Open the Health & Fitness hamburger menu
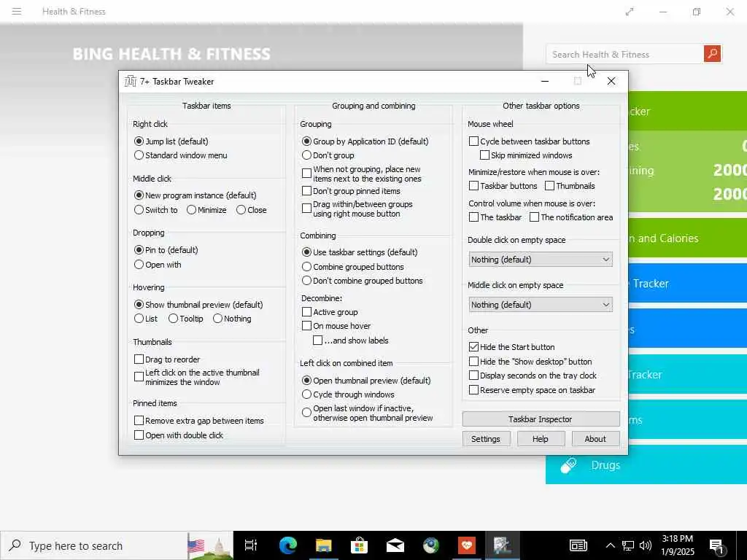Image resolution: width=747 pixels, height=560 pixels. [17, 11]
